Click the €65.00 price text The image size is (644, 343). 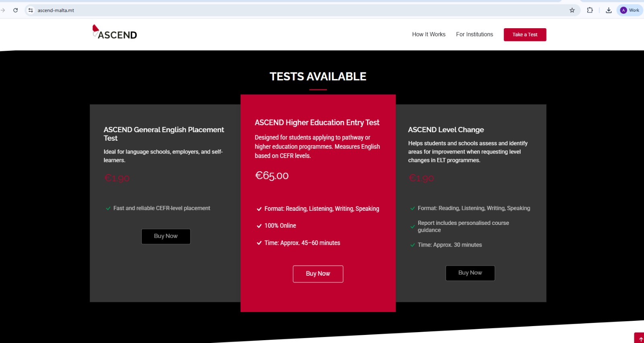pos(272,176)
